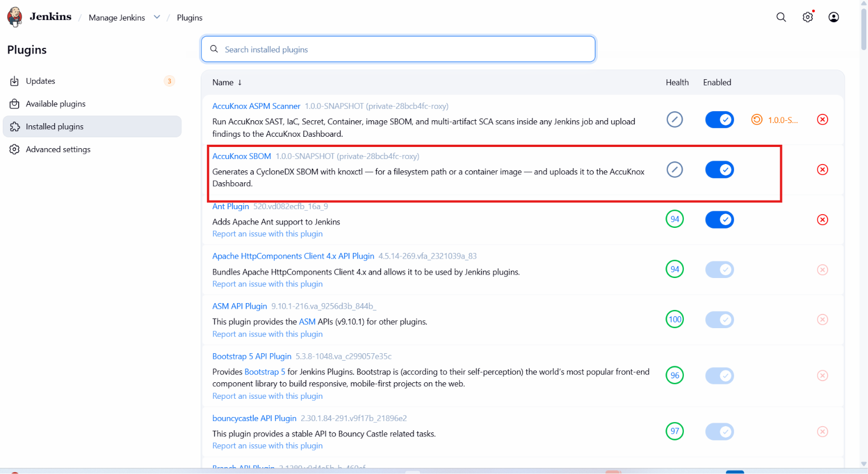Click the vertical page scrollbar
The image size is (868, 474).
pyautogui.click(x=863, y=28)
